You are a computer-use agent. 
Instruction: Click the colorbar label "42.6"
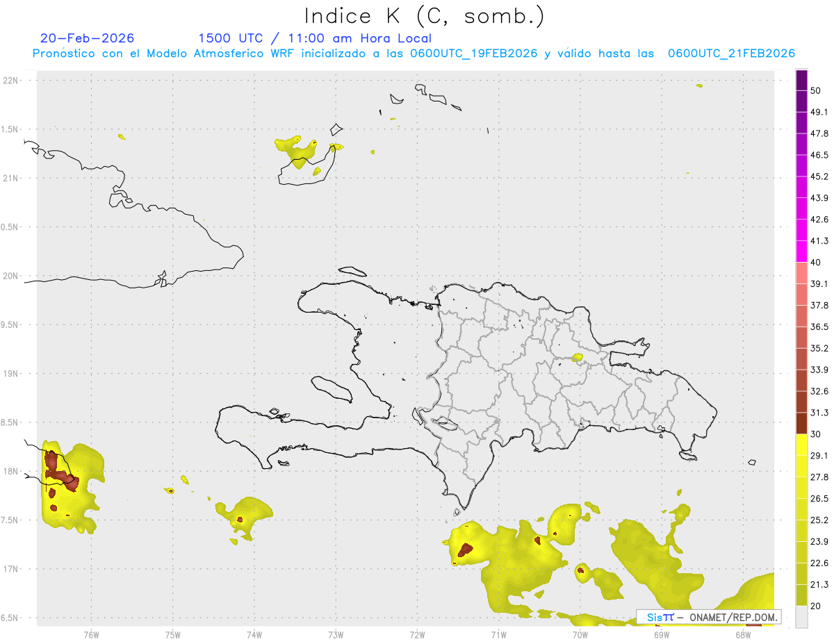point(819,220)
